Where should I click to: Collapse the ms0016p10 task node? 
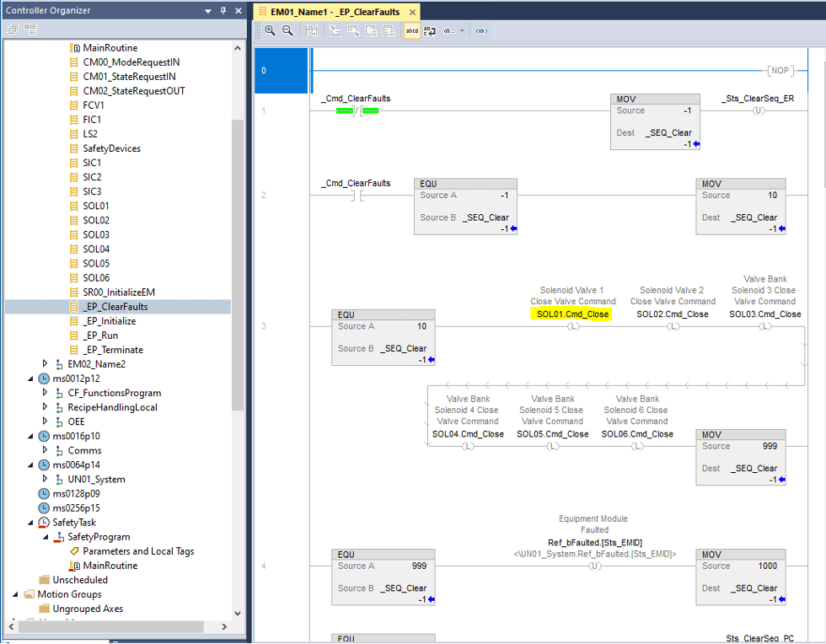tap(30, 436)
